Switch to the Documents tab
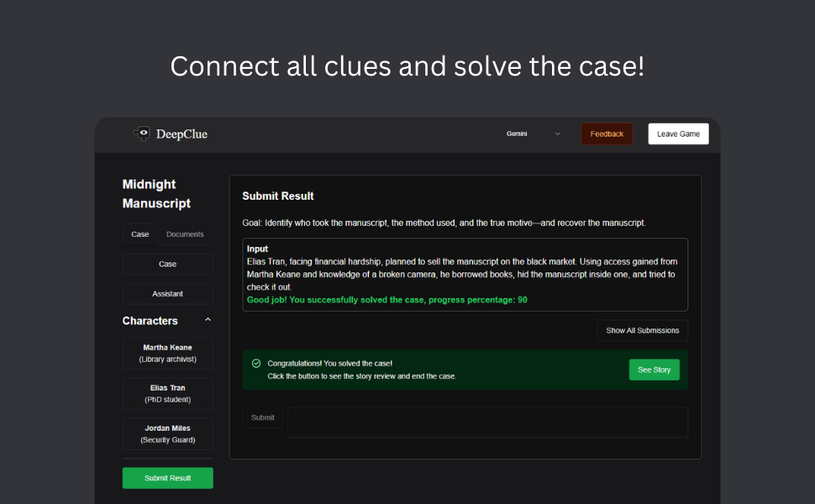 [x=185, y=234]
